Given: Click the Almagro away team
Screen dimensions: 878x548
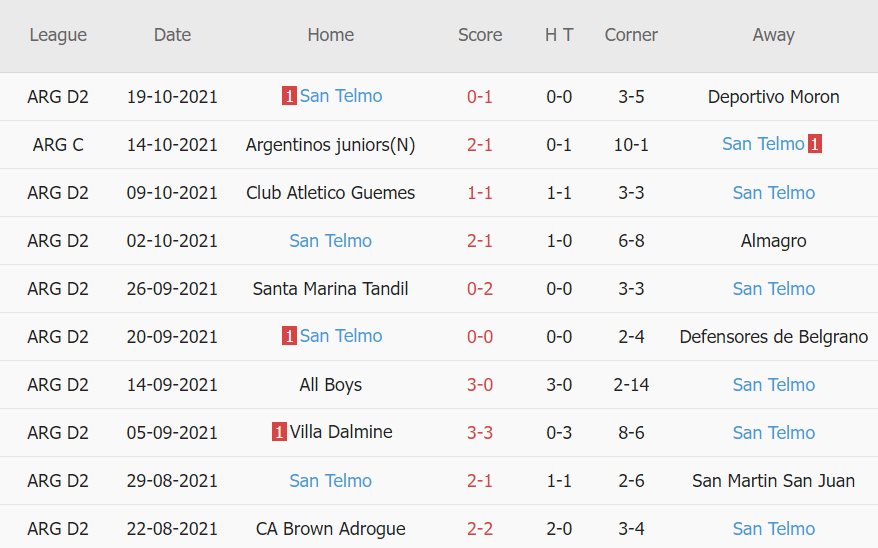Looking at the screenshot, I should tap(773, 241).
